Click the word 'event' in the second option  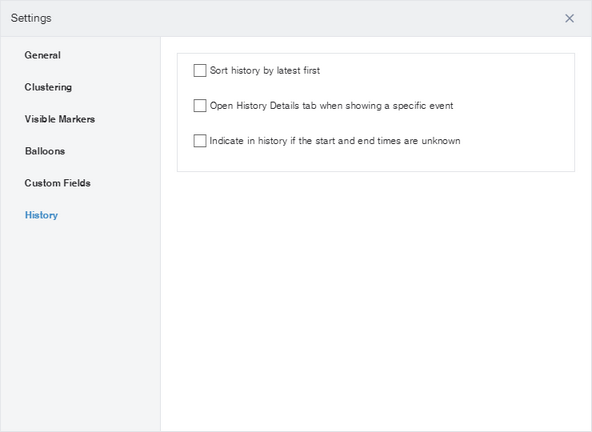[x=441, y=106]
